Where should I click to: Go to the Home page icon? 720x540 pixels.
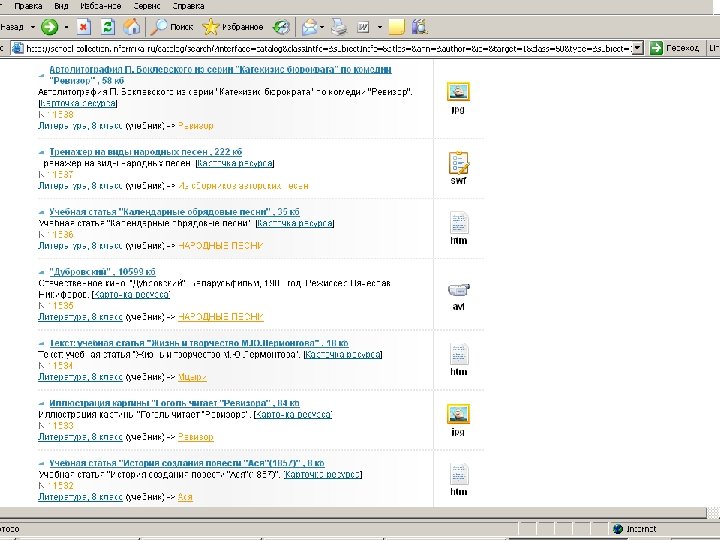click(x=132, y=27)
